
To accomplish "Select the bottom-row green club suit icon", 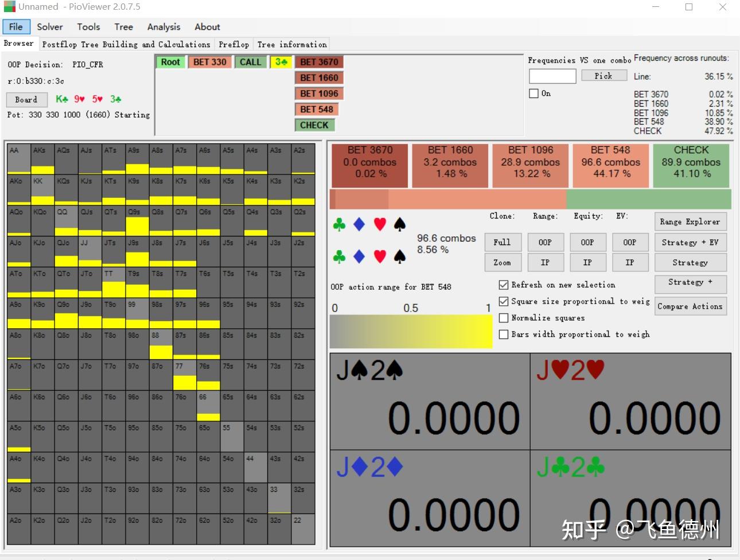I will pos(339,256).
